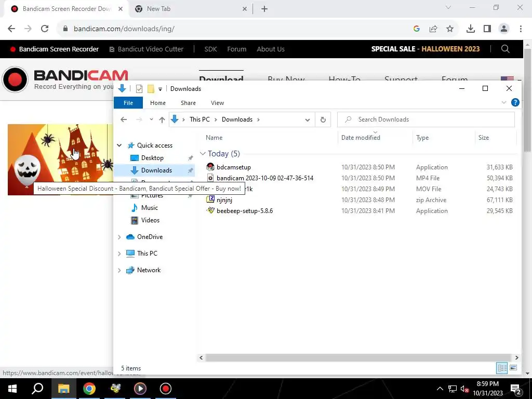This screenshot has width=532, height=399.
Task: Click Chrome forward arrow button
Action: pyautogui.click(x=28, y=29)
